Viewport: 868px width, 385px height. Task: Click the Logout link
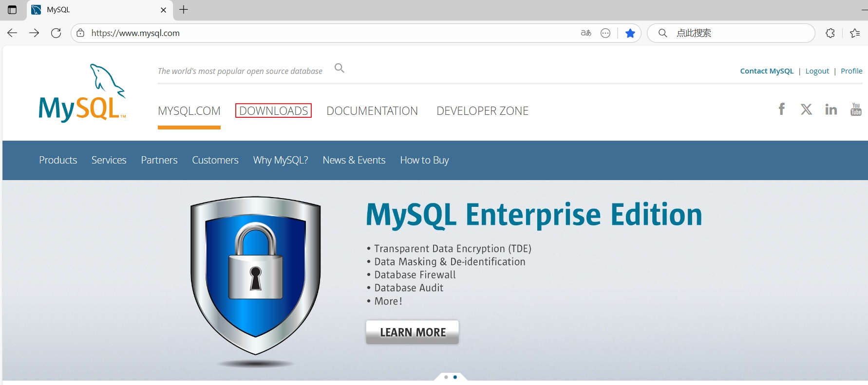[817, 71]
